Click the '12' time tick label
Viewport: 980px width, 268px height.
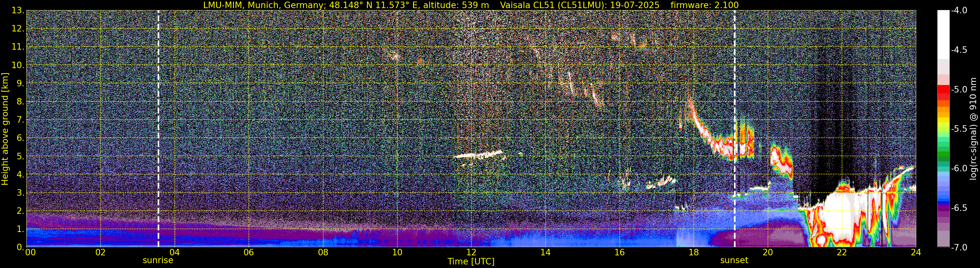(471, 252)
